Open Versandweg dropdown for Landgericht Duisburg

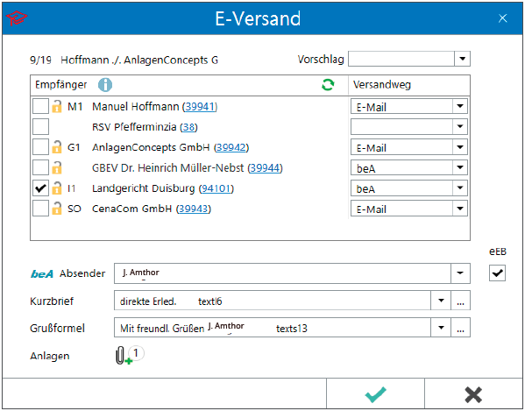[459, 188]
